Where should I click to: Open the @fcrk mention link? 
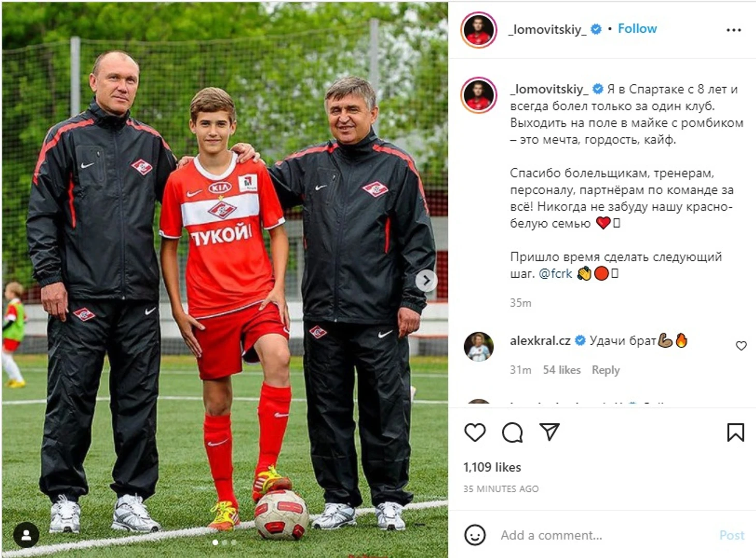555,274
